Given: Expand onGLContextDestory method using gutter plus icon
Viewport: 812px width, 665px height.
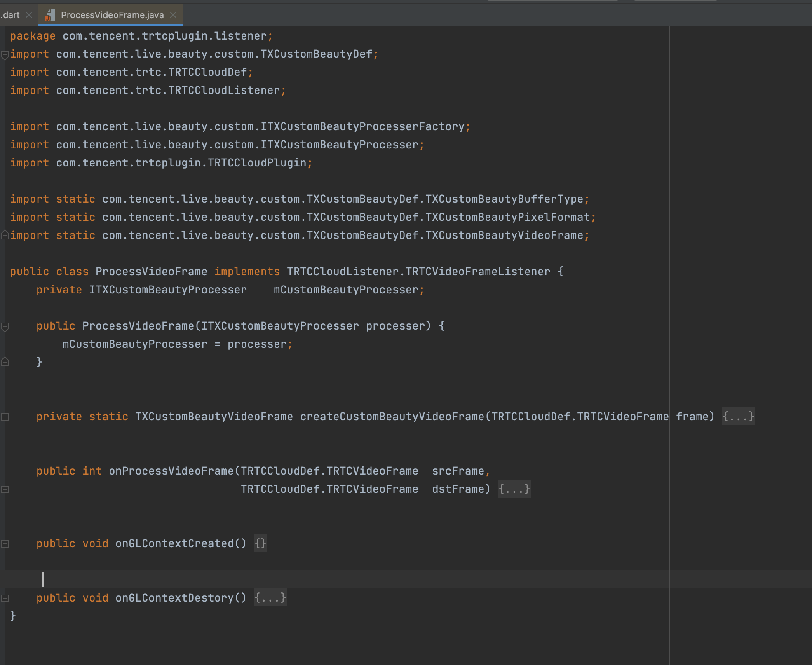Looking at the screenshot, I should click(x=5, y=598).
